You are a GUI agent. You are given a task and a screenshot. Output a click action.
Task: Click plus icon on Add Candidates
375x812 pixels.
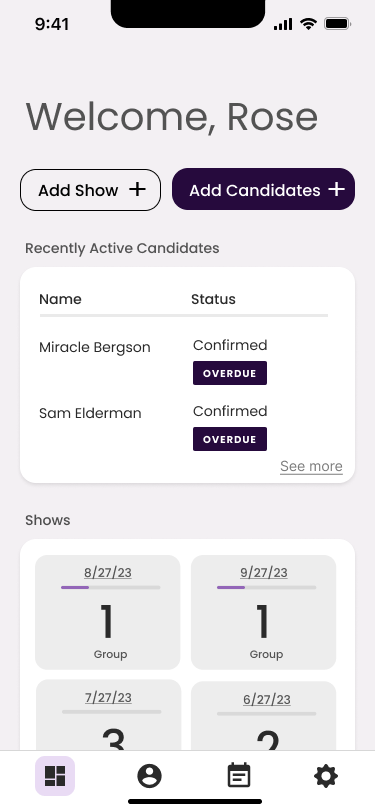336,189
